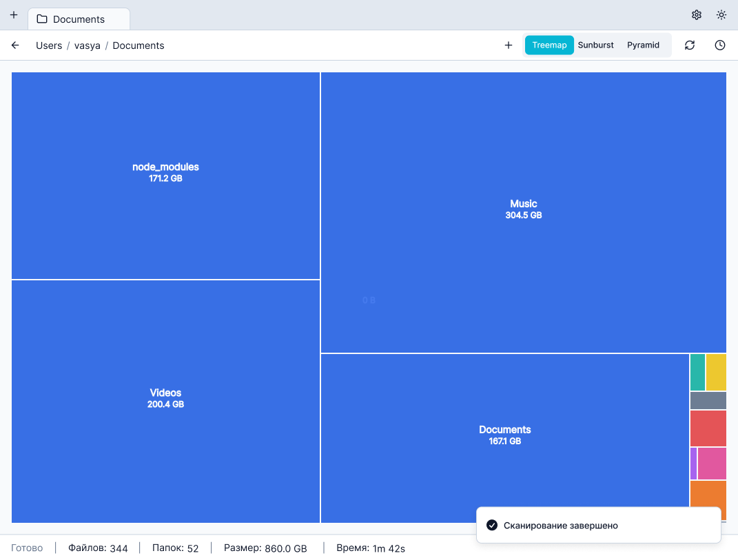
Task: Click the checkmark icon in scan notification
Action: (x=492, y=526)
